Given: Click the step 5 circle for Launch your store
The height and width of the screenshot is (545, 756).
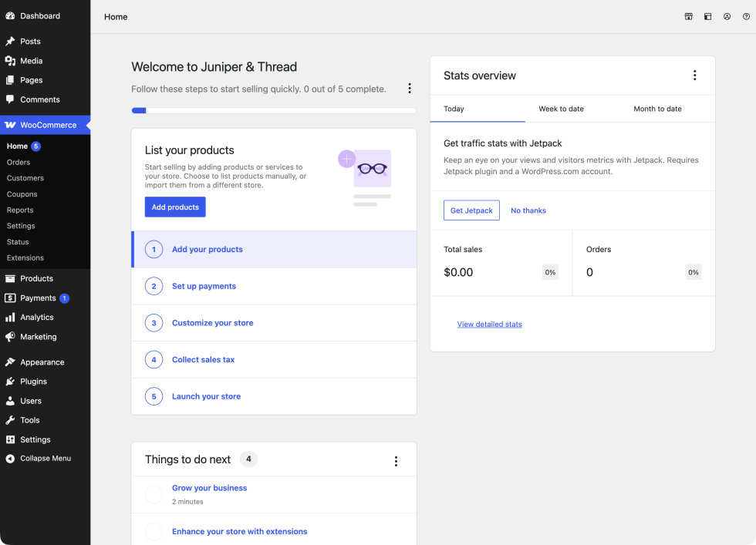Looking at the screenshot, I should [x=154, y=396].
